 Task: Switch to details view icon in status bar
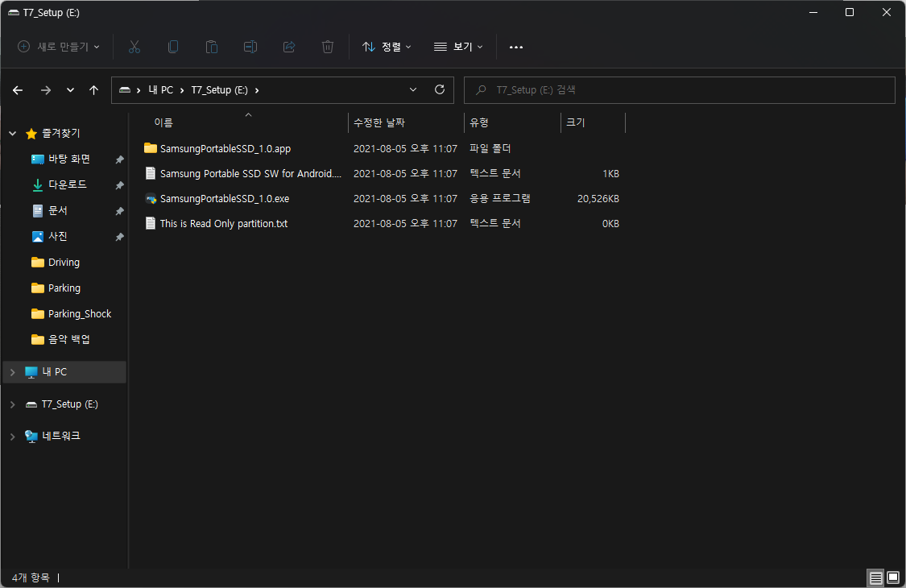tap(876, 578)
